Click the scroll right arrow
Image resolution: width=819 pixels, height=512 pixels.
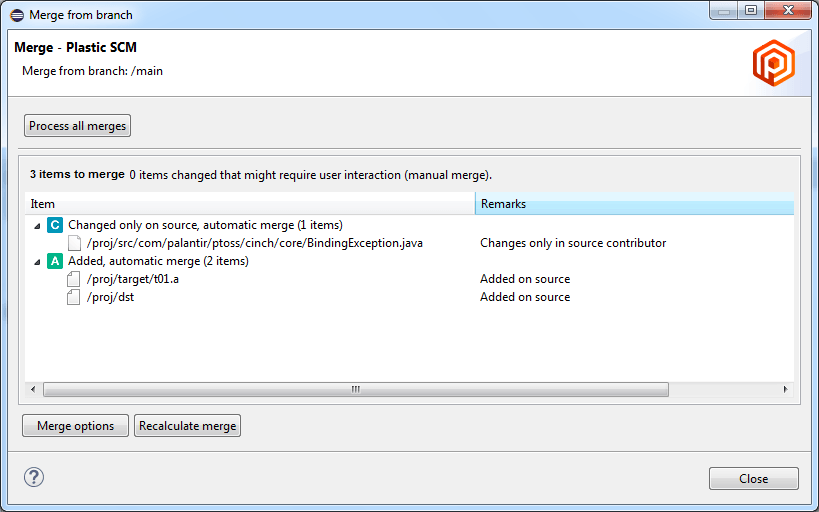(x=785, y=389)
